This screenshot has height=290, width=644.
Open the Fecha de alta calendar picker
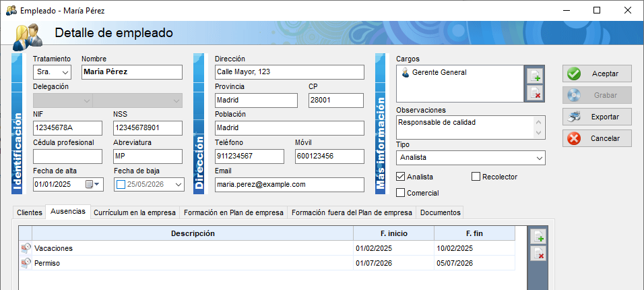pos(92,185)
